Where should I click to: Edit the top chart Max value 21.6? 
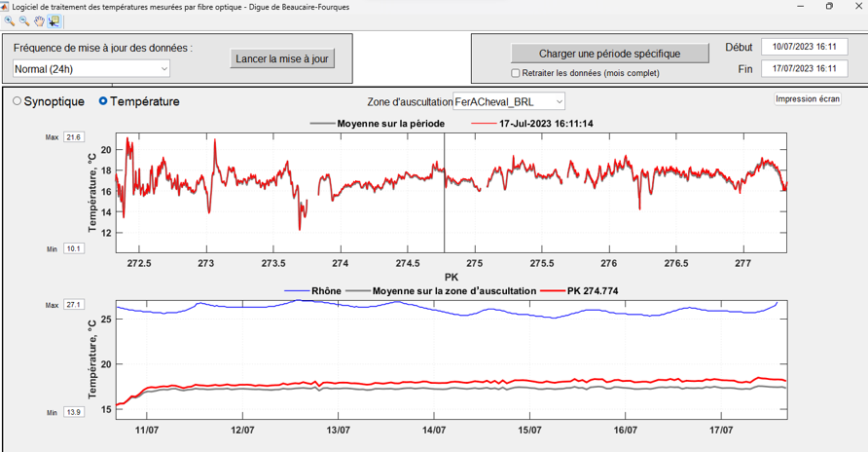[x=74, y=137]
